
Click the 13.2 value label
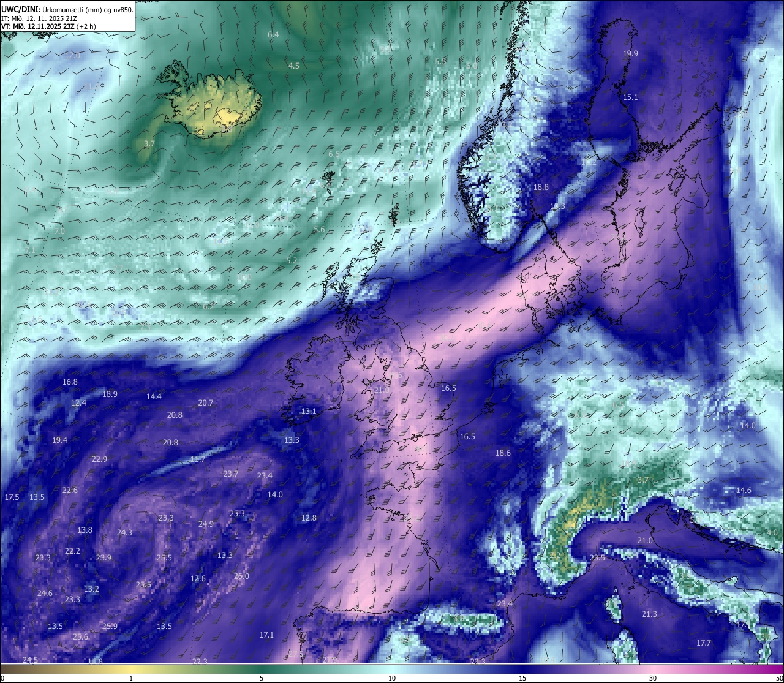coord(91,589)
